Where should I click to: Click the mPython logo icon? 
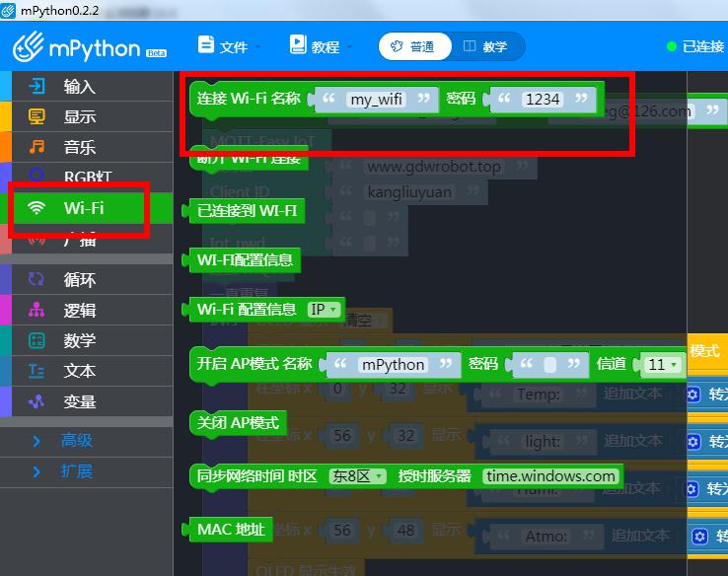click(x=28, y=46)
